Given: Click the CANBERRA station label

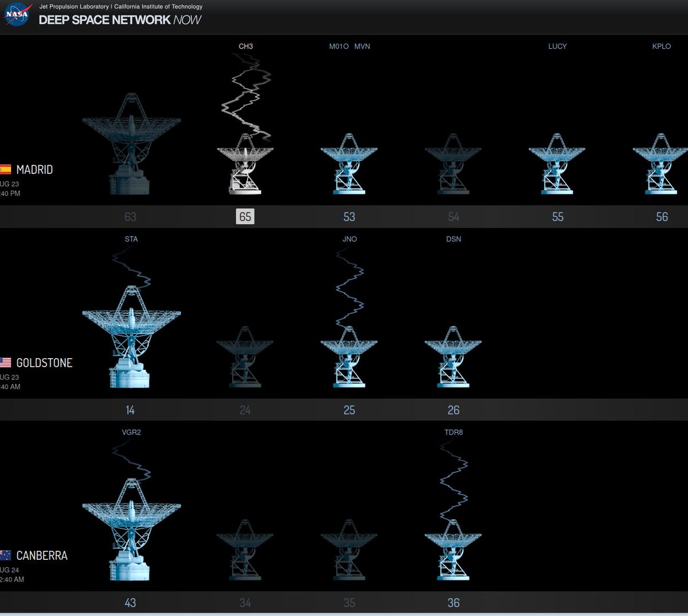Looking at the screenshot, I should click(x=42, y=555).
